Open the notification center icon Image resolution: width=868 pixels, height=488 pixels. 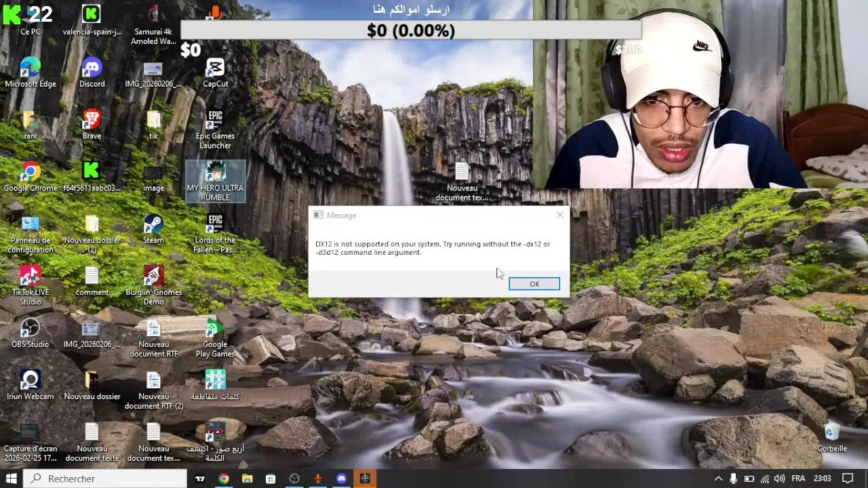[x=848, y=479]
